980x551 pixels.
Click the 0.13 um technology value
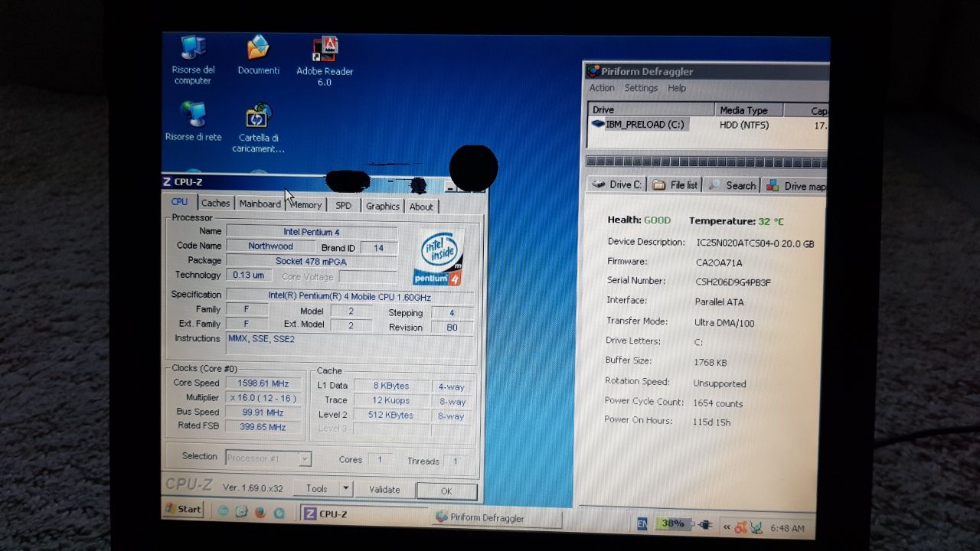click(x=248, y=275)
